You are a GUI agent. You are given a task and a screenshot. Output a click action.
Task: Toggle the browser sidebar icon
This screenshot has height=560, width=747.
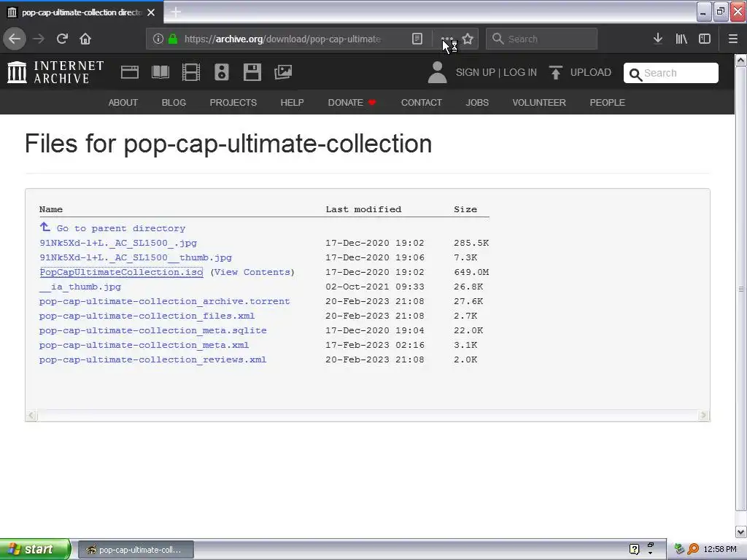[705, 39]
